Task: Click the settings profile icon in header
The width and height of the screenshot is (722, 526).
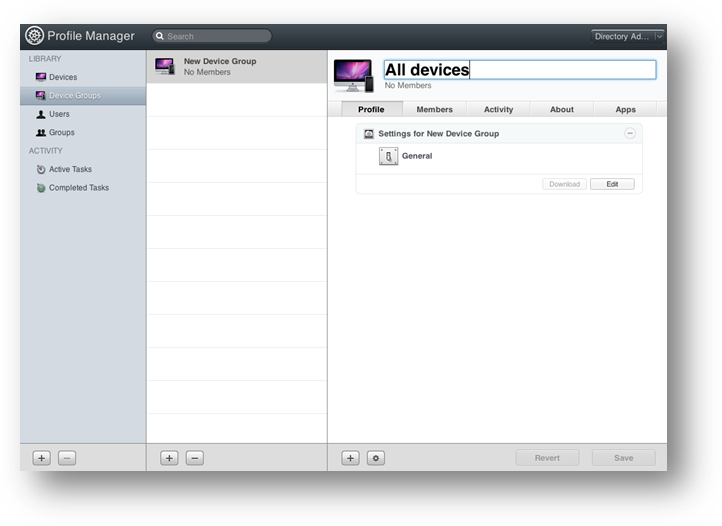Action: tap(369, 134)
